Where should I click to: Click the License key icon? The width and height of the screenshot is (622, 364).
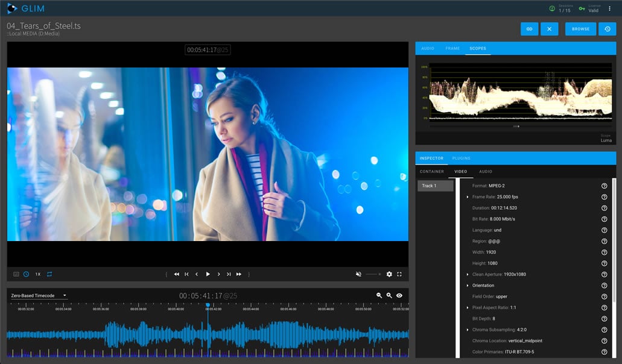[x=582, y=8]
